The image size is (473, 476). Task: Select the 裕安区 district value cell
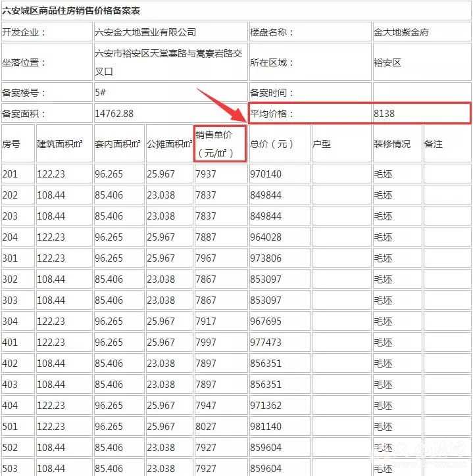[x=387, y=63]
